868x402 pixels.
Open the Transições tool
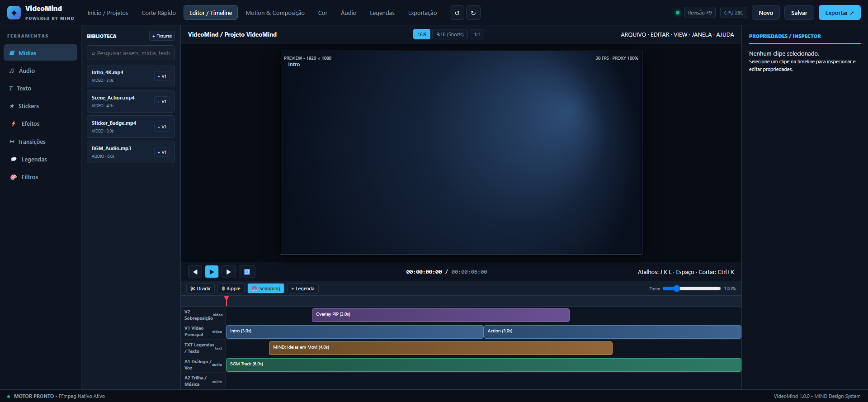pos(40,142)
